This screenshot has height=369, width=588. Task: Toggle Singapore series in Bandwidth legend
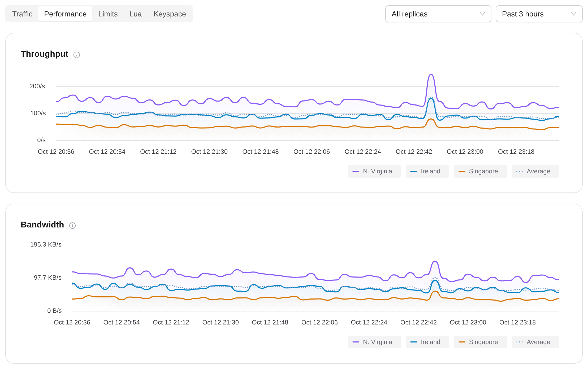tap(480, 342)
